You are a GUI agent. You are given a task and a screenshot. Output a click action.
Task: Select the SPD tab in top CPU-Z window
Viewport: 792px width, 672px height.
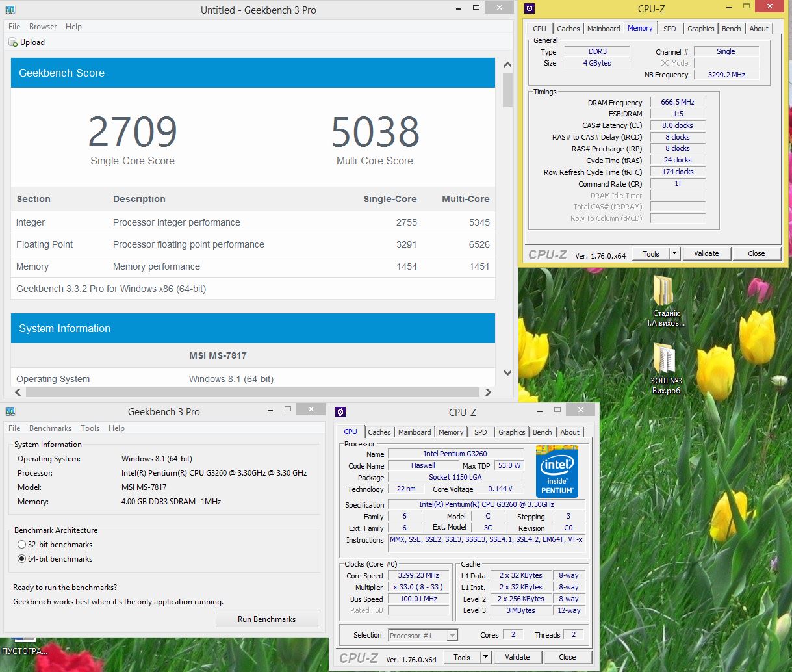670,29
